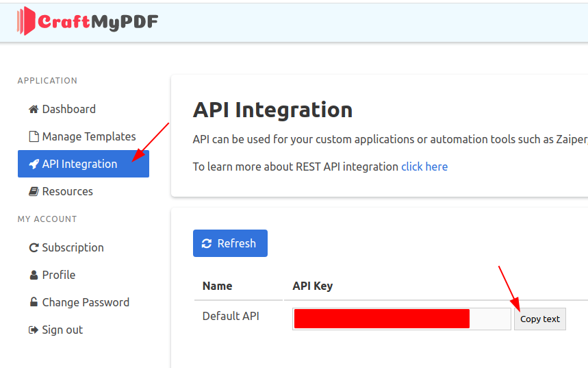Viewport: 588px width, 368px height.
Task: Click the Resources book icon
Action: tap(34, 191)
